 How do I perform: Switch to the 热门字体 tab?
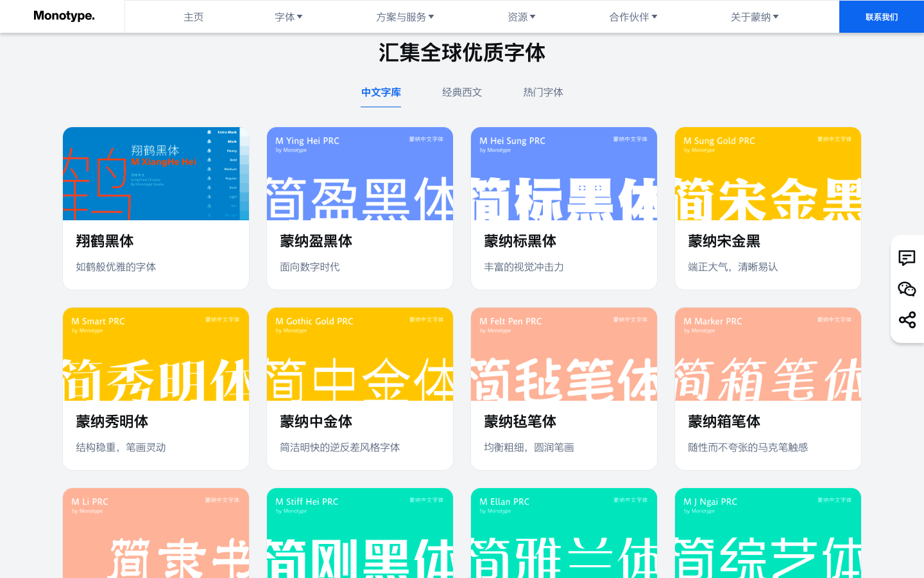tap(543, 92)
